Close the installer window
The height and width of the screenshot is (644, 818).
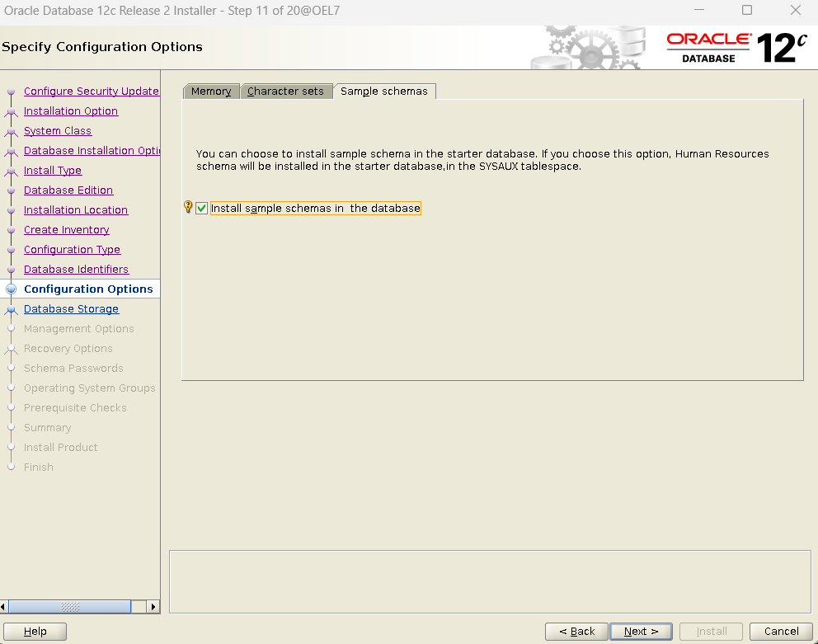796,11
